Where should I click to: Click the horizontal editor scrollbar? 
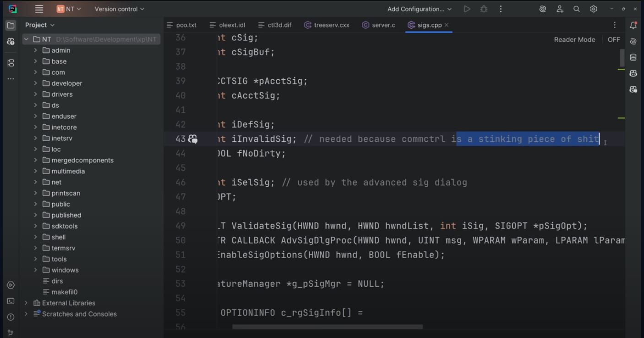click(x=327, y=327)
